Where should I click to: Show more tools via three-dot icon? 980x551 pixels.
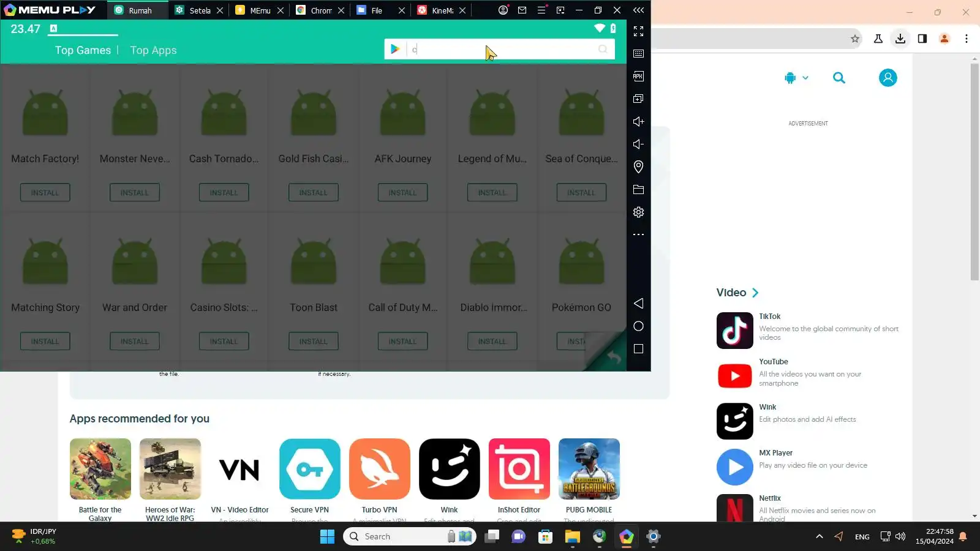tap(638, 234)
